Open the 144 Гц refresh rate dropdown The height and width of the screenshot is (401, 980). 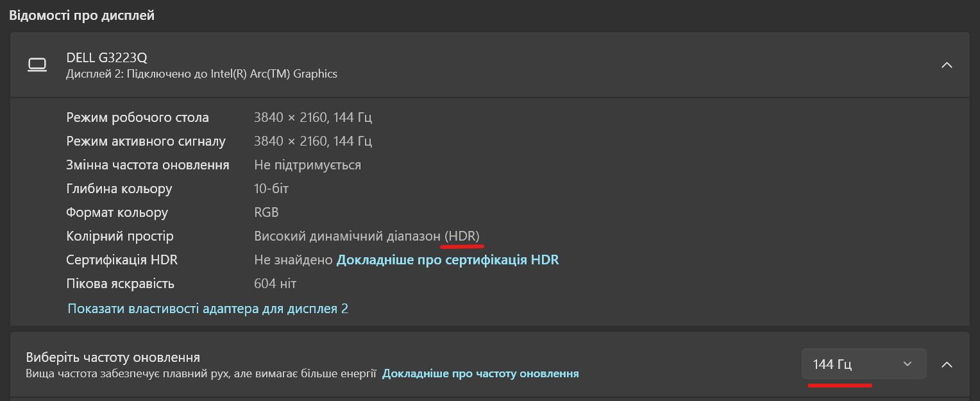(x=863, y=364)
